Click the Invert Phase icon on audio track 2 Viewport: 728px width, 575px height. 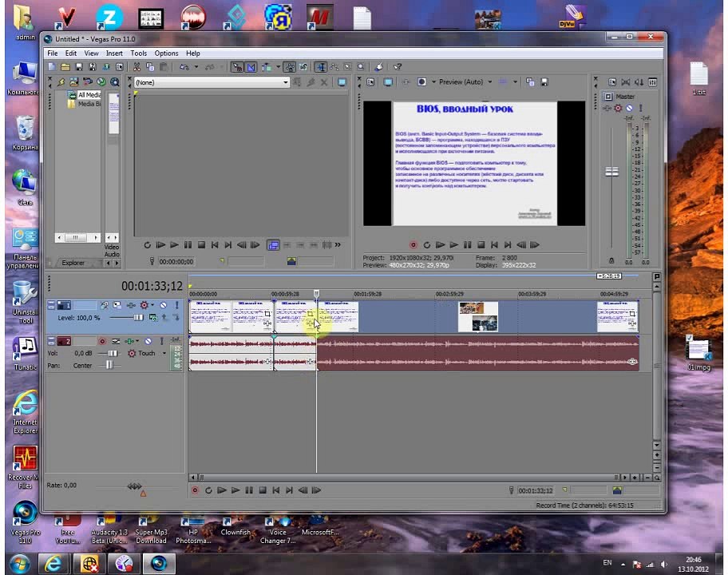point(116,341)
